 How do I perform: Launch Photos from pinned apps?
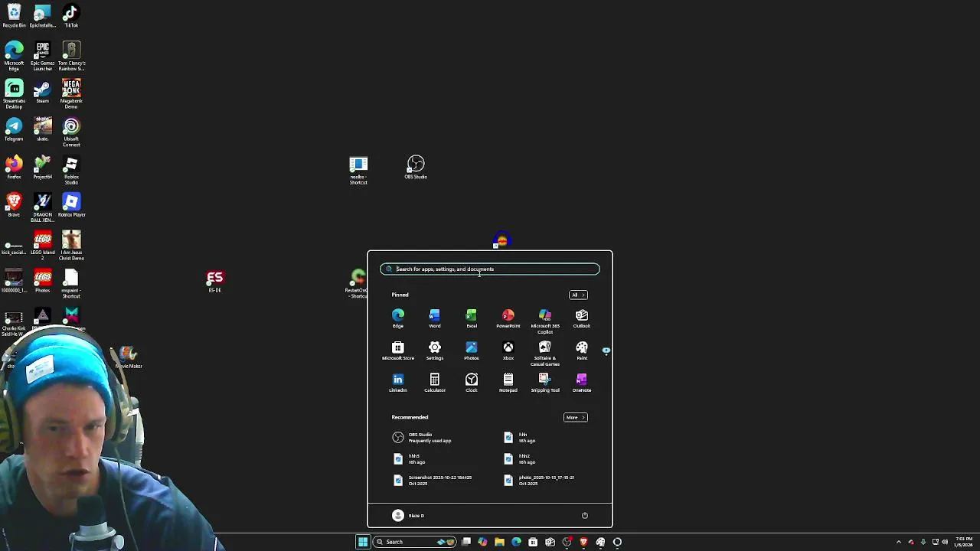click(472, 351)
